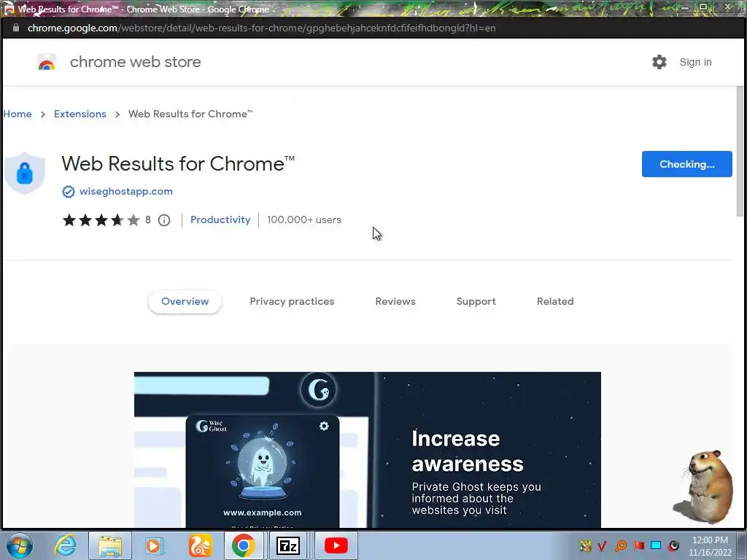
Task: Click the star rating display
Action: click(101, 220)
